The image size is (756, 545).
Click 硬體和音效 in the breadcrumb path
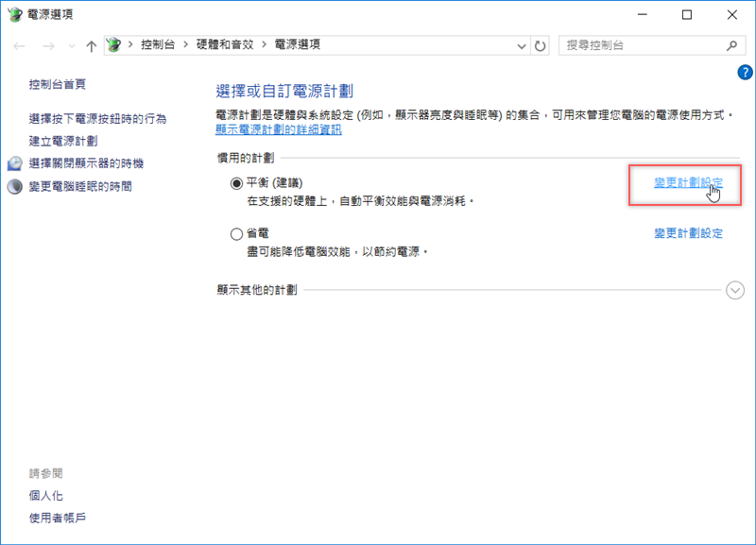click(x=225, y=44)
